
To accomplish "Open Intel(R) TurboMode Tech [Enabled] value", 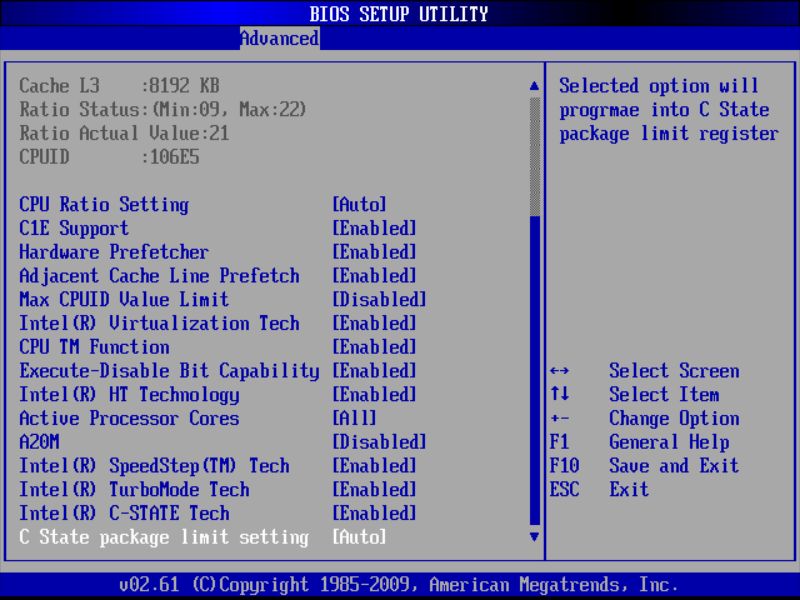I will [x=374, y=489].
